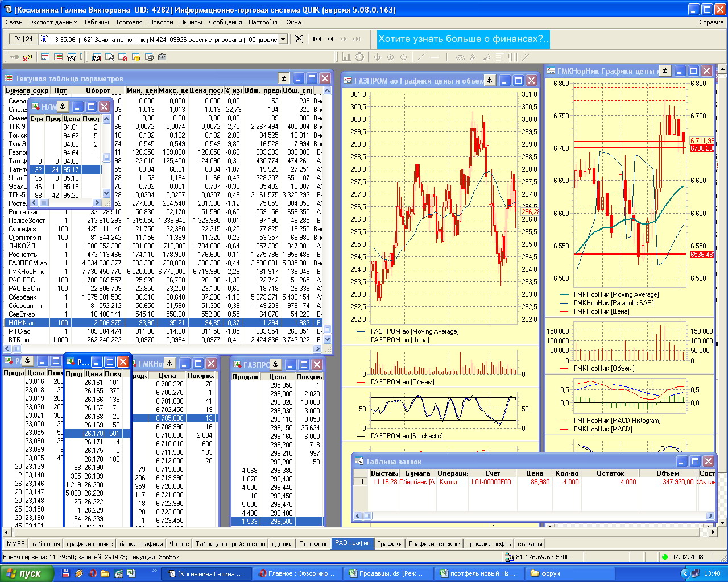Switch to the стаканы tab
Viewport: 728px width, 582px height.
tap(530, 544)
